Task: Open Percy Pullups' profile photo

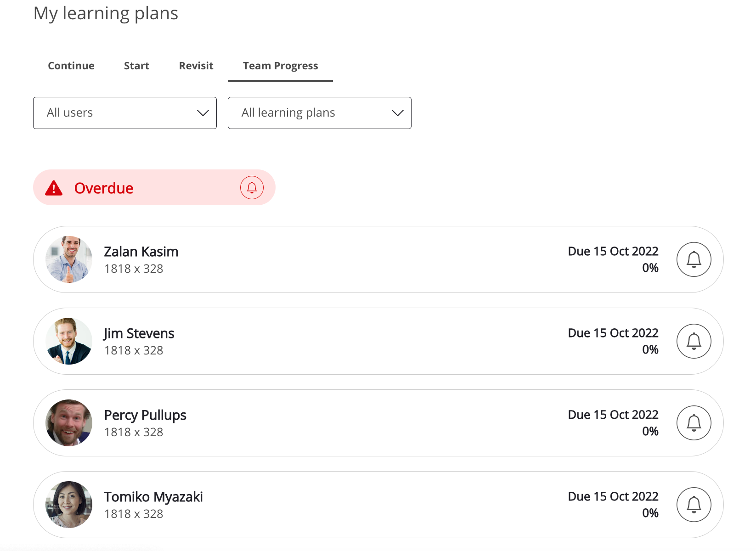Action: (x=69, y=423)
